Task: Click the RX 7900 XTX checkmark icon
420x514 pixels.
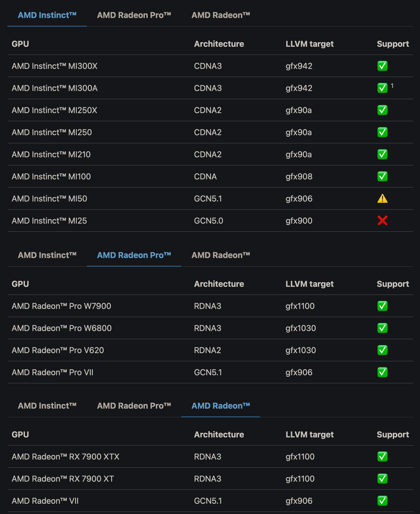Action: click(x=382, y=457)
